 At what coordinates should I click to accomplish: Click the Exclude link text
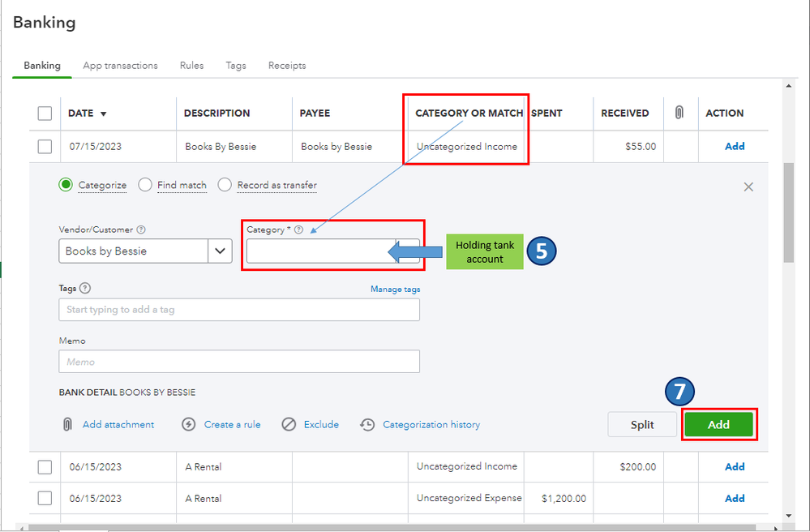point(321,425)
